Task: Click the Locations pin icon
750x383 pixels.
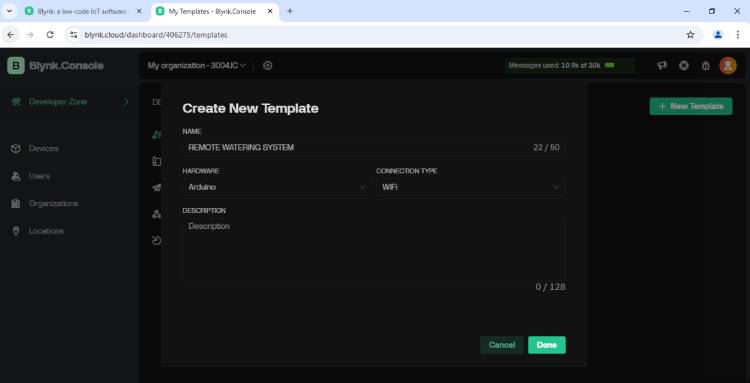Action: pos(16,231)
